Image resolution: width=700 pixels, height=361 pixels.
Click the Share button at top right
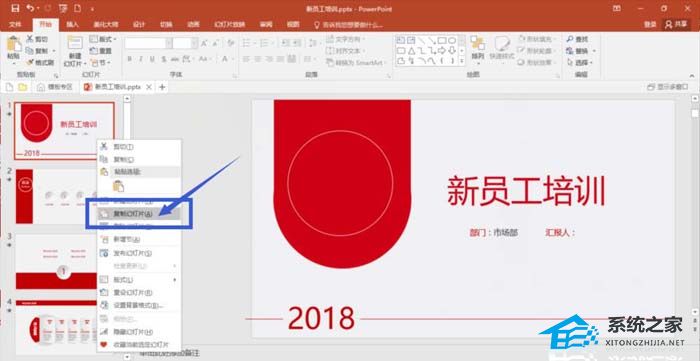676,25
